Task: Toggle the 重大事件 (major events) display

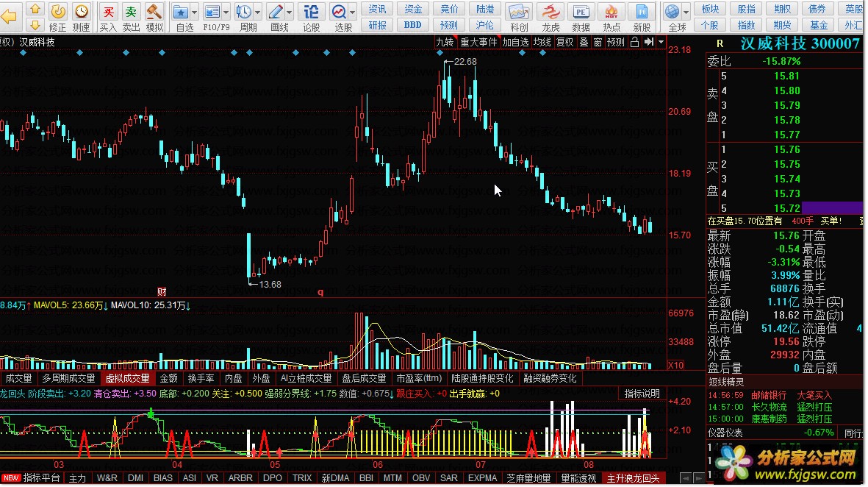Action: 479,42
